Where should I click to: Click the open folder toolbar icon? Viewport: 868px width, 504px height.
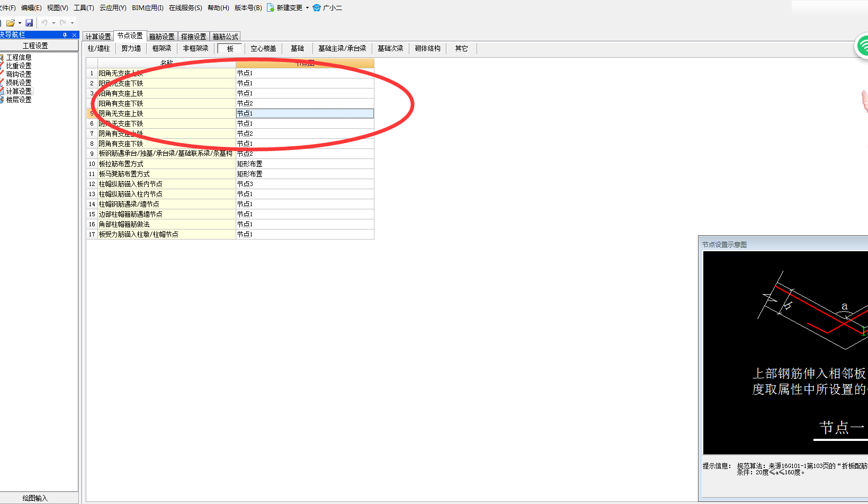coord(11,23)
